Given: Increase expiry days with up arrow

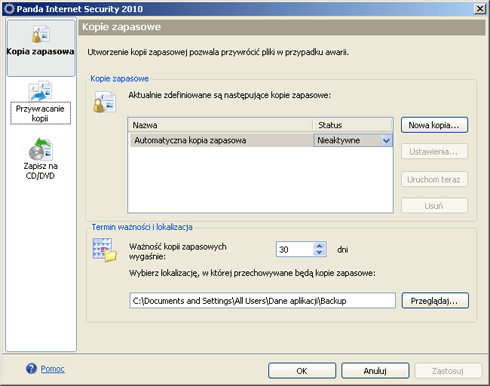Looking at the screenshot, I should coord(319,246).
